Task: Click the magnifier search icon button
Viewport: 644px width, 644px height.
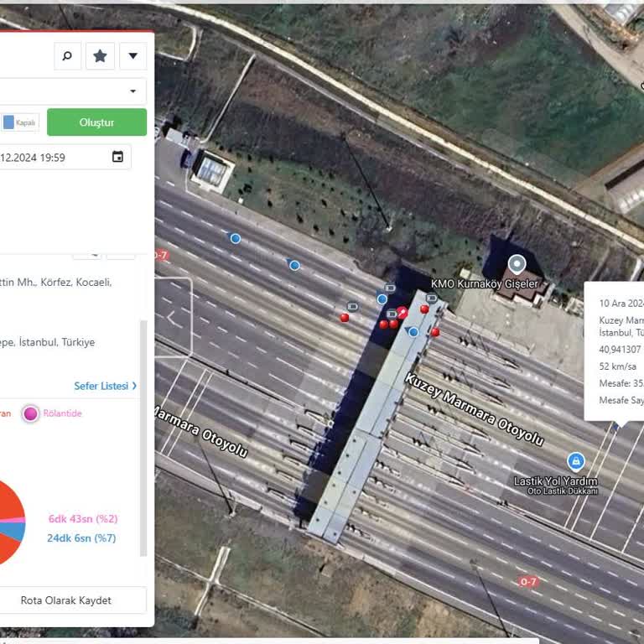Action: coord(67,56)
